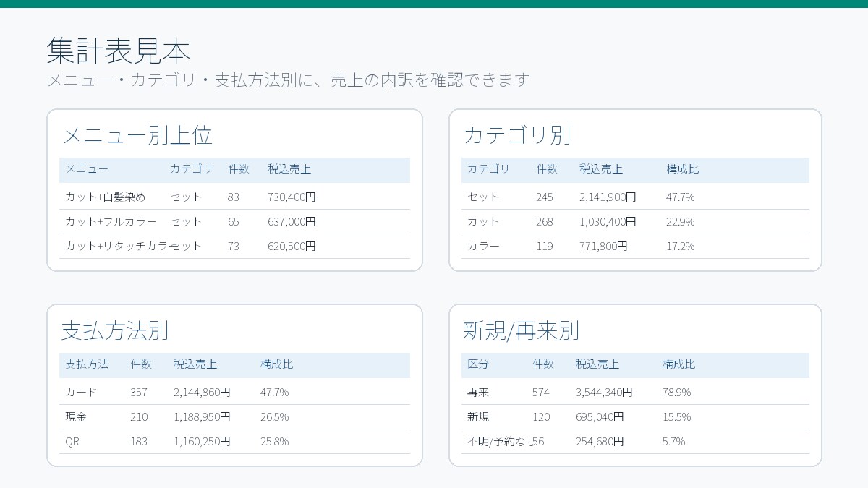Click the 不明/予約なし row label
Screen dimensions: 868x488
501,441
